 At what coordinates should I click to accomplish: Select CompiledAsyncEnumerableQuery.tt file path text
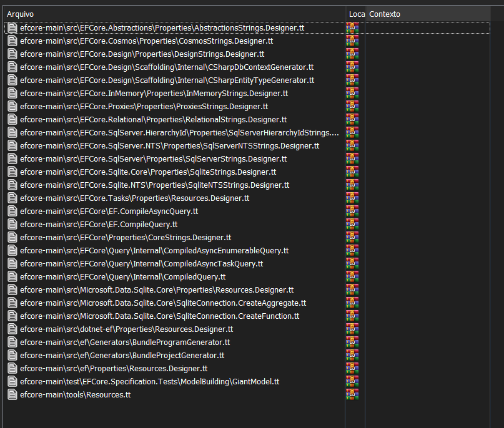154,251
